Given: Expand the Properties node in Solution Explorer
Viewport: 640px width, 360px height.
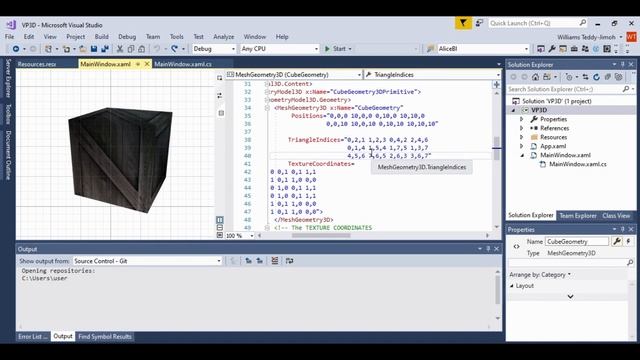Looking at the screenshot, I should click(521, 119).
